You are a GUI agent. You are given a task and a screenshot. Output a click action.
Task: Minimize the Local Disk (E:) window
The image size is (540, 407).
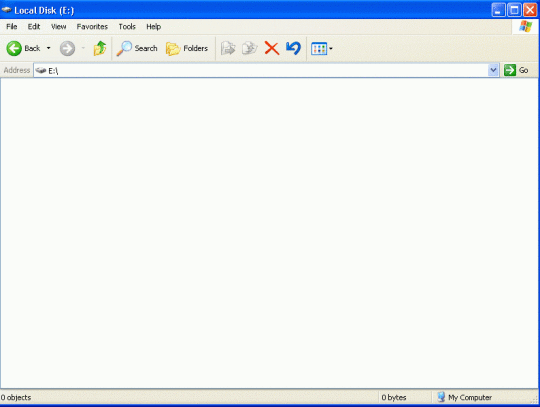pos(498,10)
